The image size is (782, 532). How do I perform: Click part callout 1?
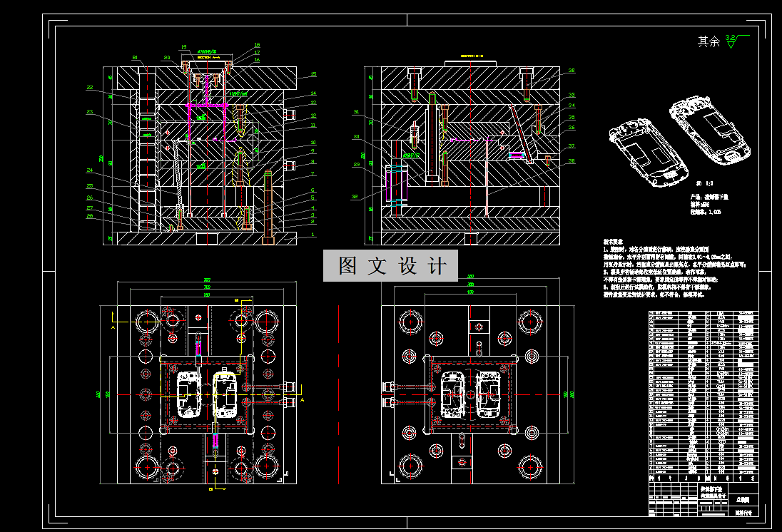click(313, 235)
